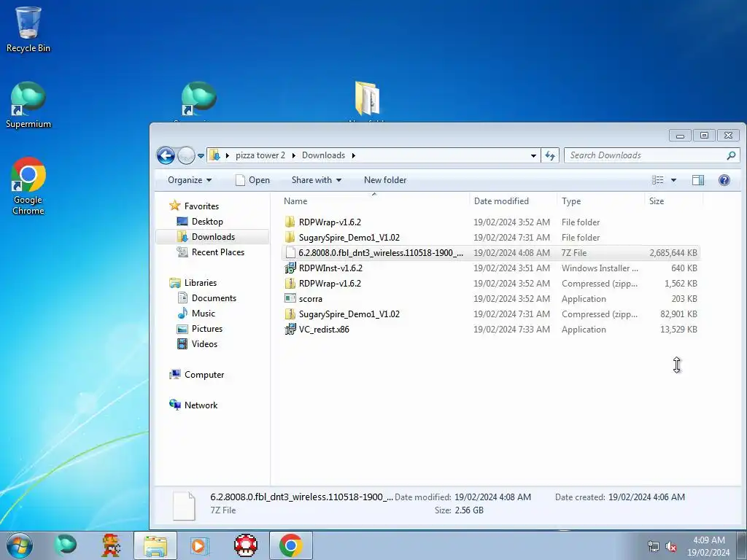Sort by Size column header
The width and height of the screenshot is (747, 560).
(x=673, y=201)
